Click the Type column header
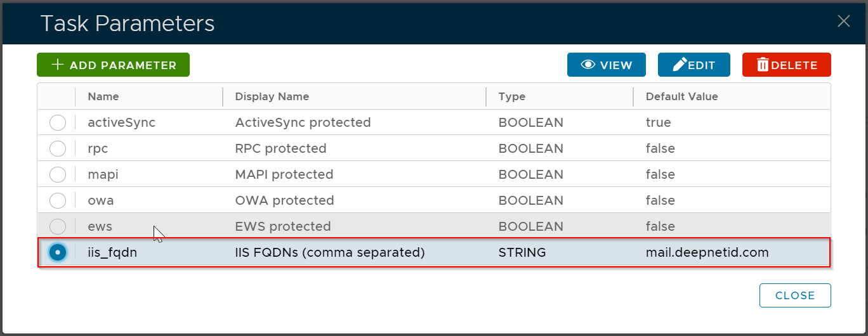Image resolution: width=868 pixels, height=336 pixels. [512, 96]
